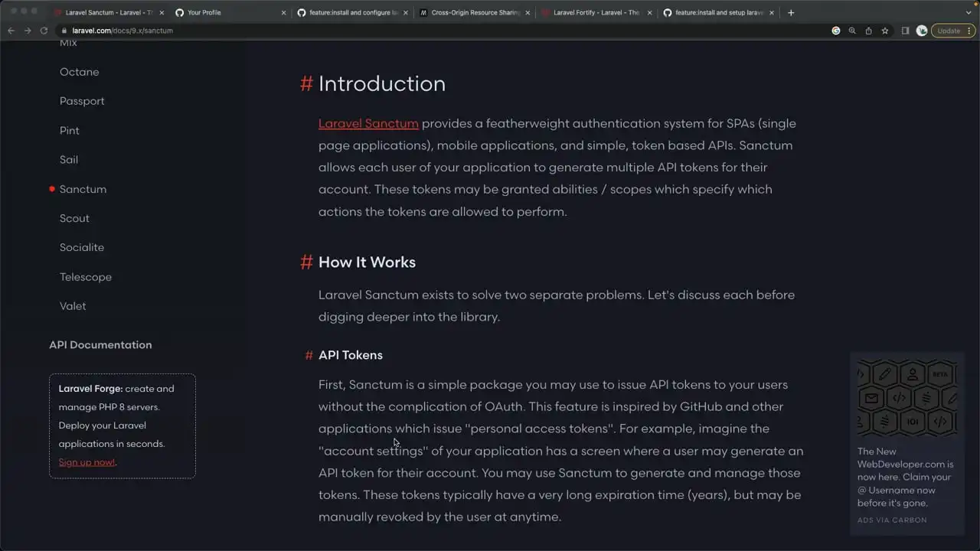The height and width of the screenshot is (551, 980).
Task: Open Passport docs in sidebar
Action: pyautogui.click(x=82, y=101)
